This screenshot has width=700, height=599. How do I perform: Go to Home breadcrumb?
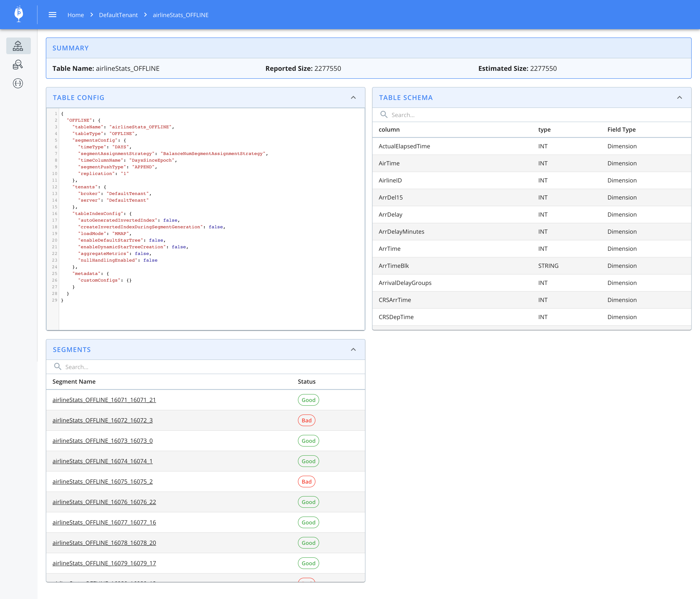[x=76, y=15]
